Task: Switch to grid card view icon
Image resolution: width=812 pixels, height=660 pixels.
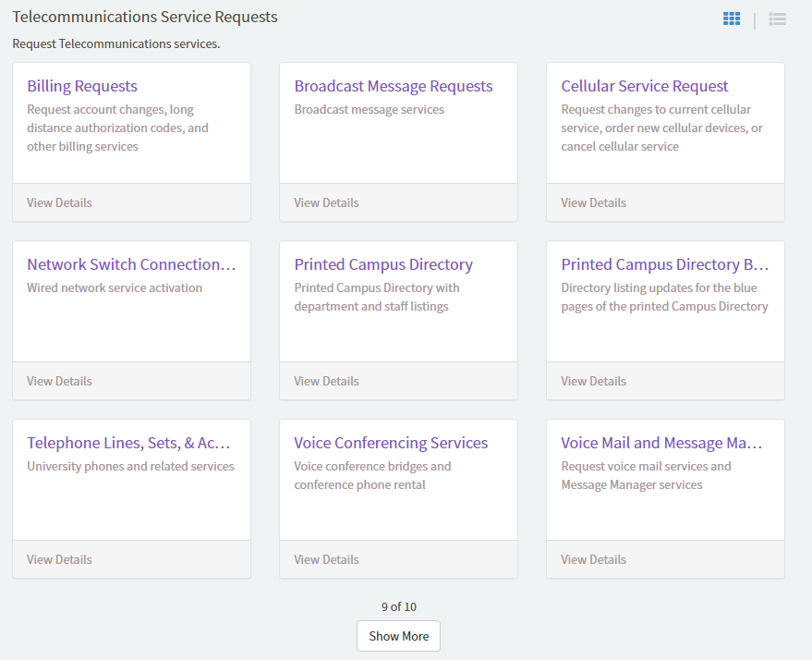Action: (x=732, y=18)
